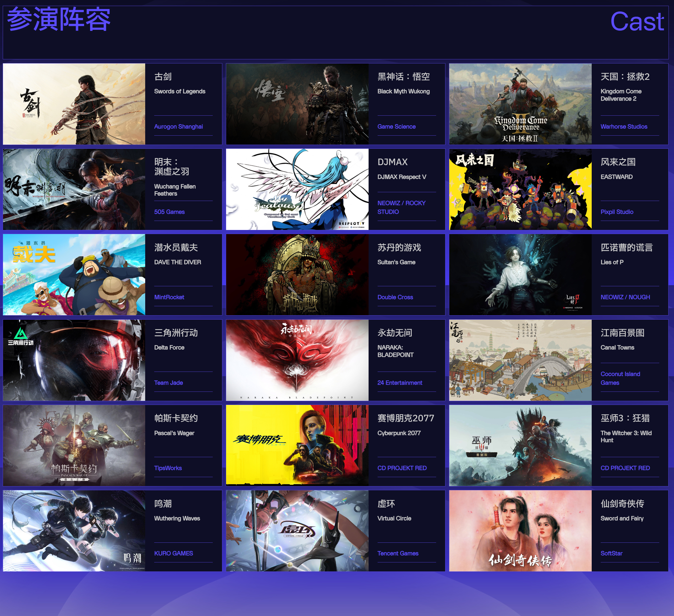The width and height of the screenshot is (674, 616).
Task: Click the "Cyberpunk 2077" English title text
Action: (399, 433)
